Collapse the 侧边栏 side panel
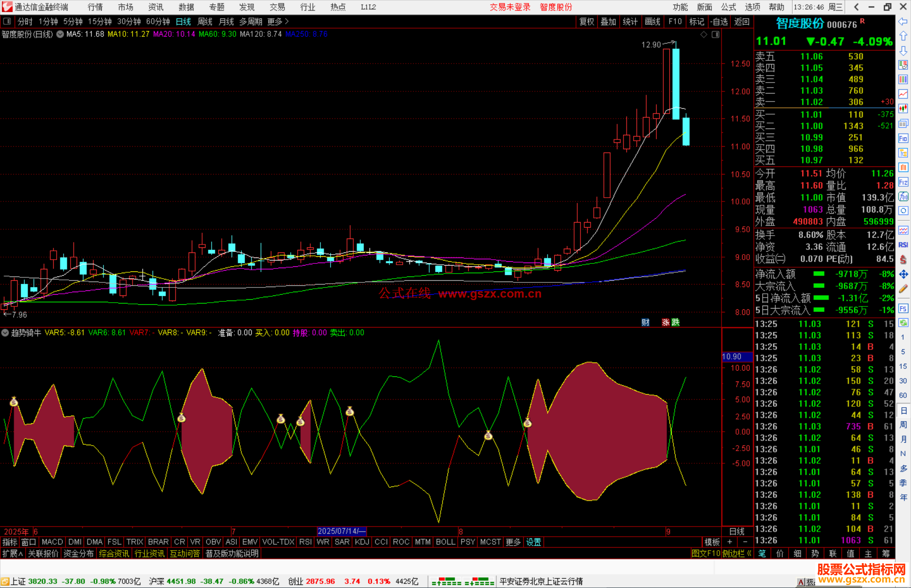Image resolution: width=911 pixels, height=588 pixels. (x=736, y=553)
